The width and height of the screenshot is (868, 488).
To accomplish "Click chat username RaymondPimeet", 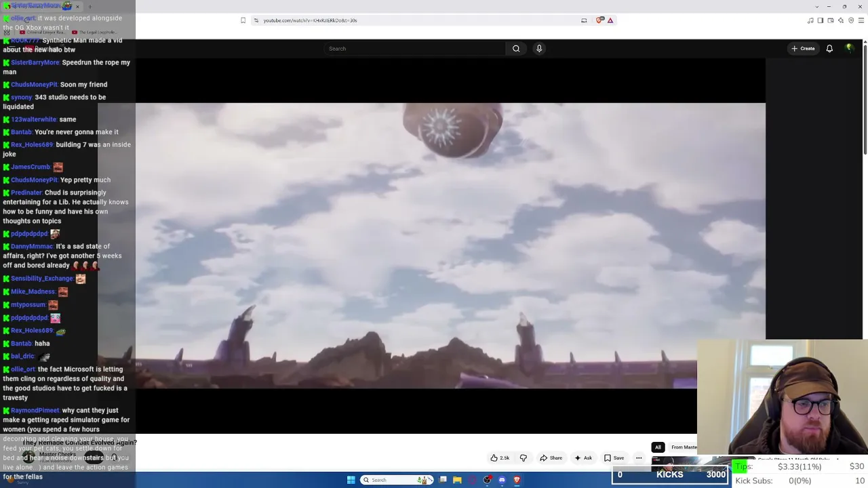I will point(35,411).
